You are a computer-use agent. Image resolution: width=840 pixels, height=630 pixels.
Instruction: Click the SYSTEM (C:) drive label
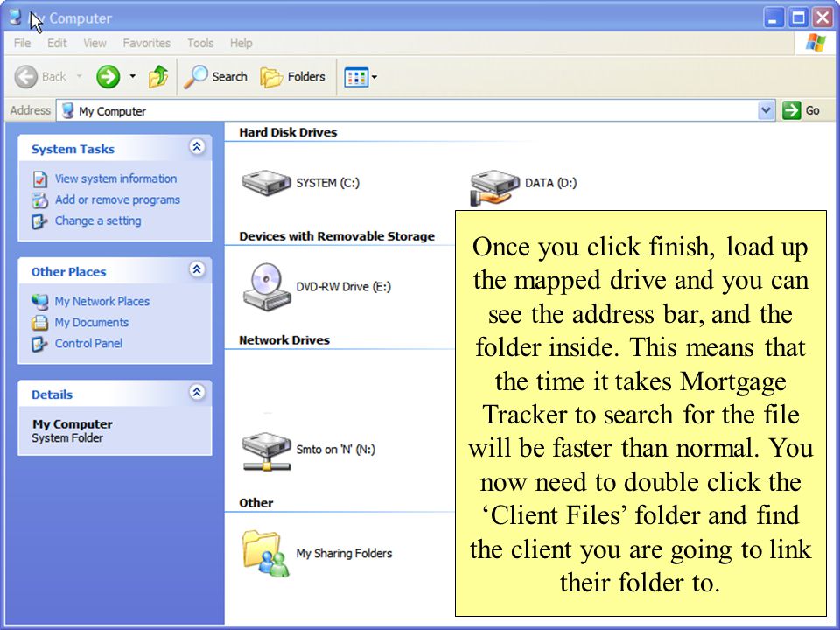tap(328, 183)
